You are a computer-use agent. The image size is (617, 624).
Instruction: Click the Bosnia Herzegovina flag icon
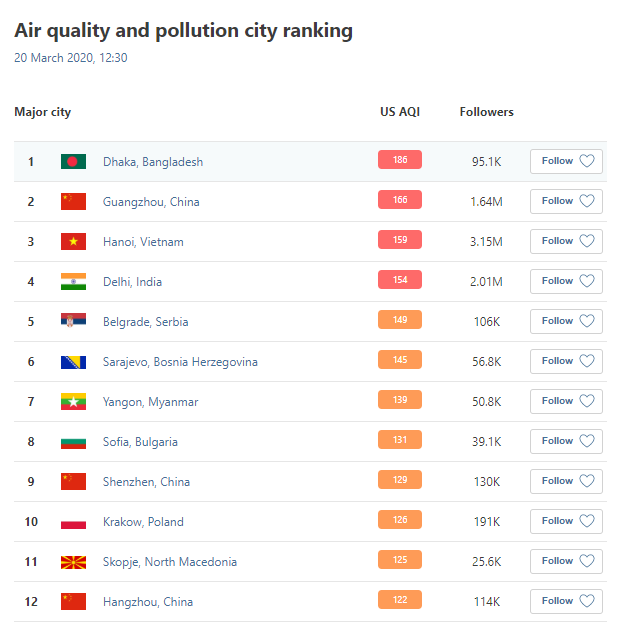pyautogui.click(x=73, y=362)
